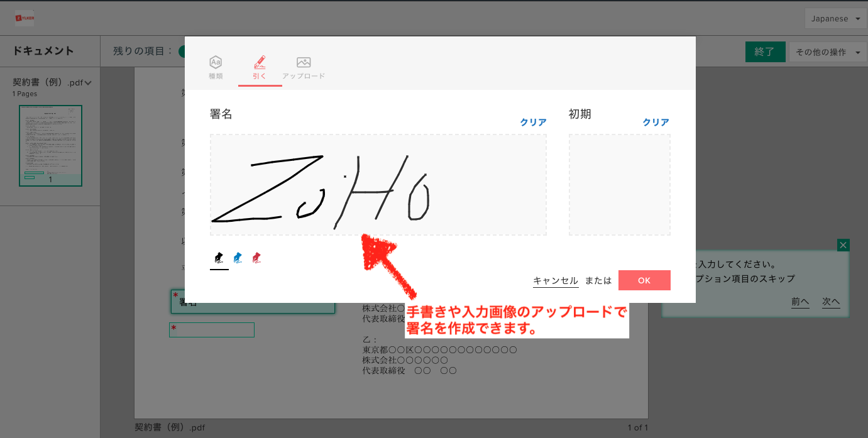Click the ドキュメント sidebar heading
The image size is (868, 438).
(x=44, y=51)
